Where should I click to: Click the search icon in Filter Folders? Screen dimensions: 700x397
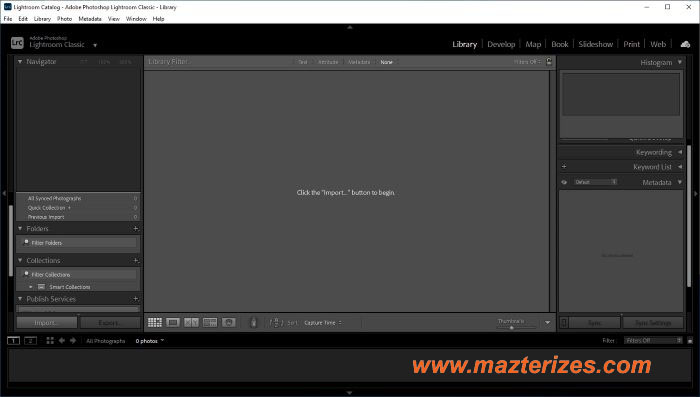tap(26, 242)
